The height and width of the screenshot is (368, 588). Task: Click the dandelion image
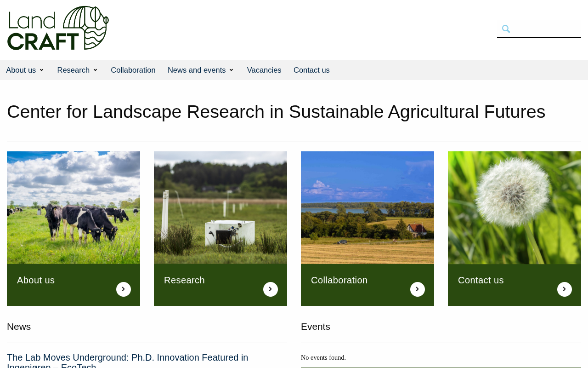(x=514, y=207)
